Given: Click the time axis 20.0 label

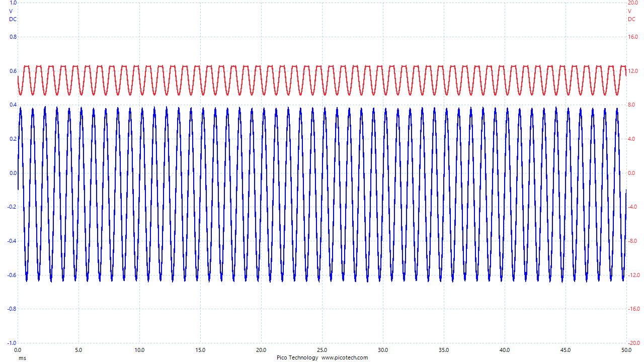Looking at the screenshot, I should pyautogui.click(x=261, y=350).
